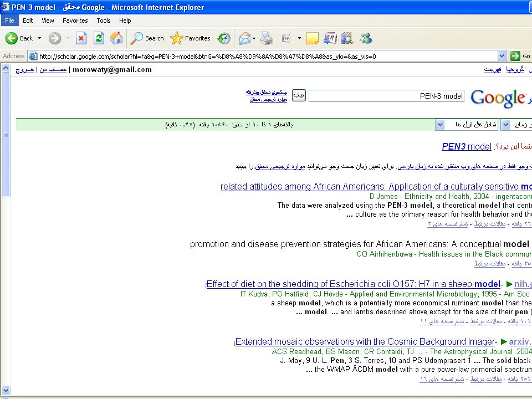The height and width of the screenshot is (399, 532).
Task: Open related articles link under IT Kudva result
Action: [x=486, y=321]
